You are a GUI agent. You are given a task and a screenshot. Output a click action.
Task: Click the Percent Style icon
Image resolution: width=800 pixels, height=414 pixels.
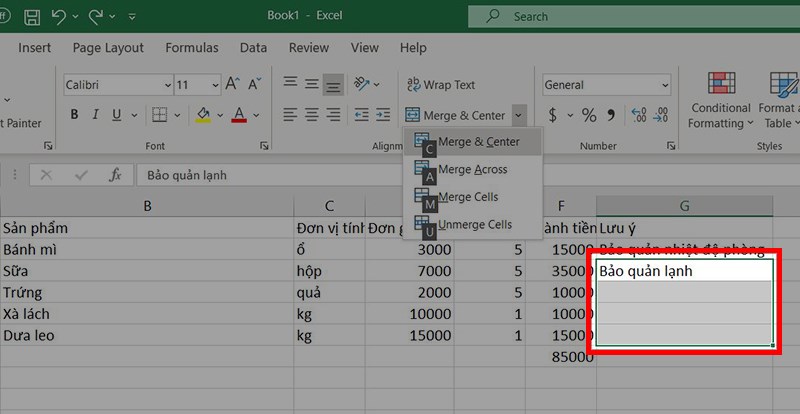point(589,115)
